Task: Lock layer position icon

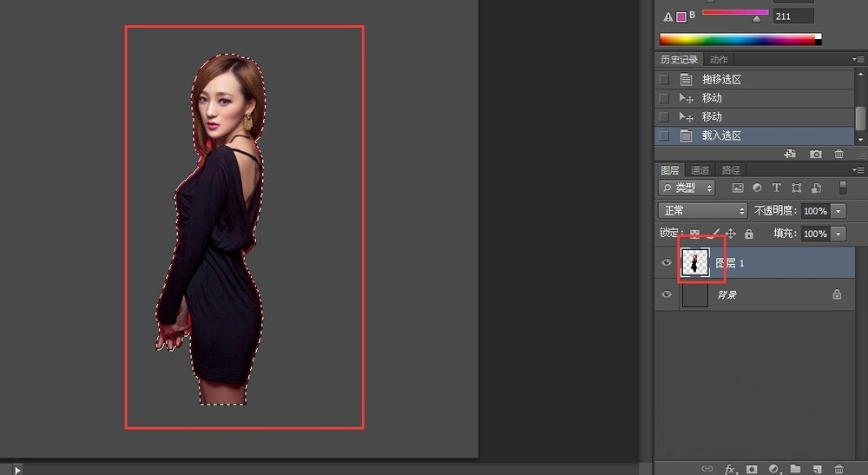Action: [731, 234]
